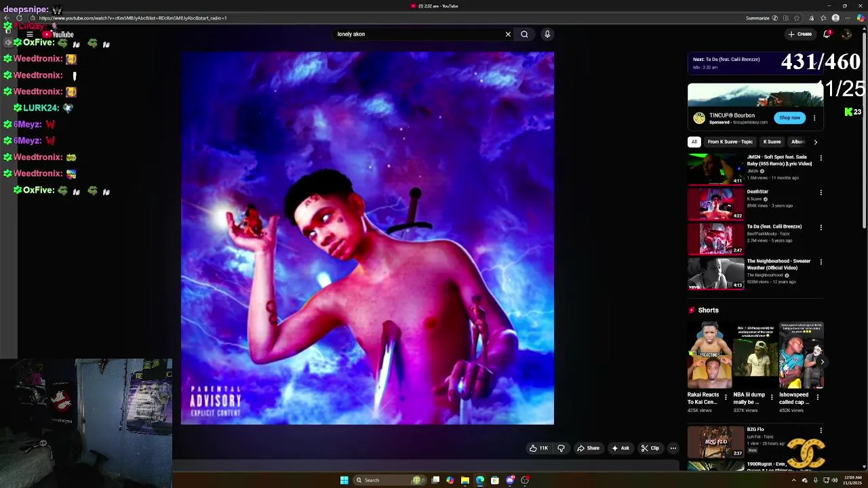This screenshot has width=868, height=488.
Task: Open the BZG Flo video thumbnail
Action: pos(715,441)
